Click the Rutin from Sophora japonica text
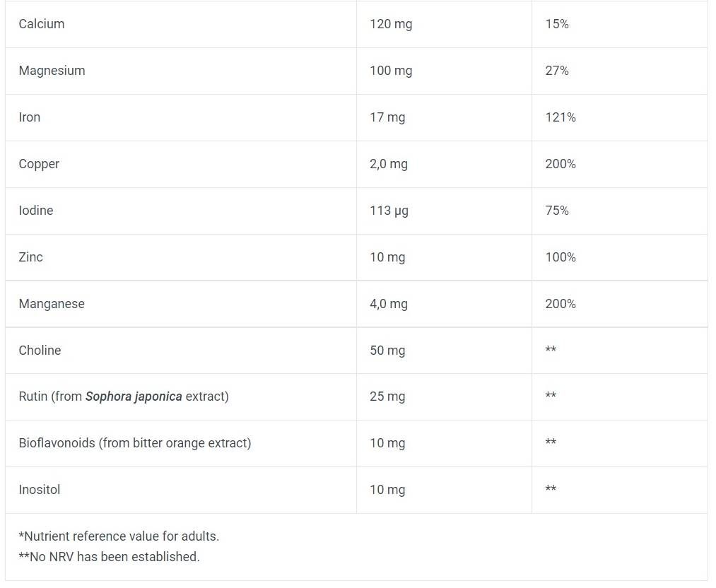 pyautogui.click(x=124, y=396)
